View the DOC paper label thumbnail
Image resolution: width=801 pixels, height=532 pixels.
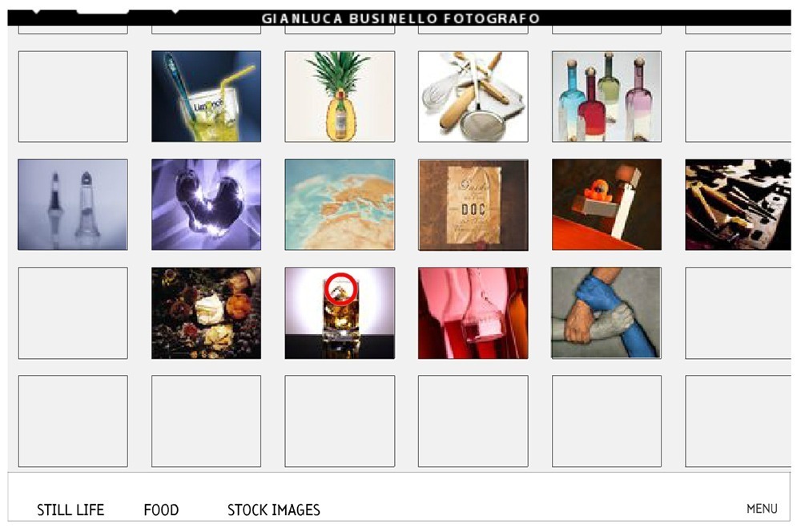473,204
